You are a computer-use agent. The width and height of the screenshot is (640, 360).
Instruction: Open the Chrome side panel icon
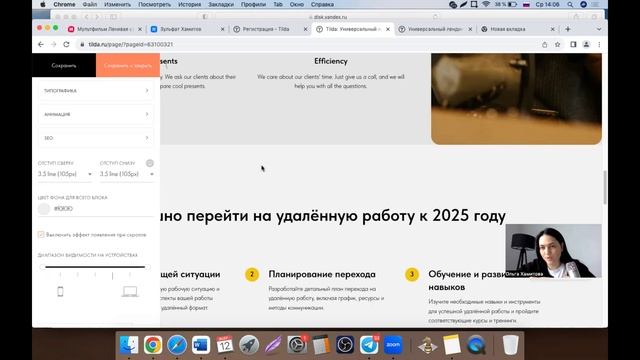click(x=573, y=44)
